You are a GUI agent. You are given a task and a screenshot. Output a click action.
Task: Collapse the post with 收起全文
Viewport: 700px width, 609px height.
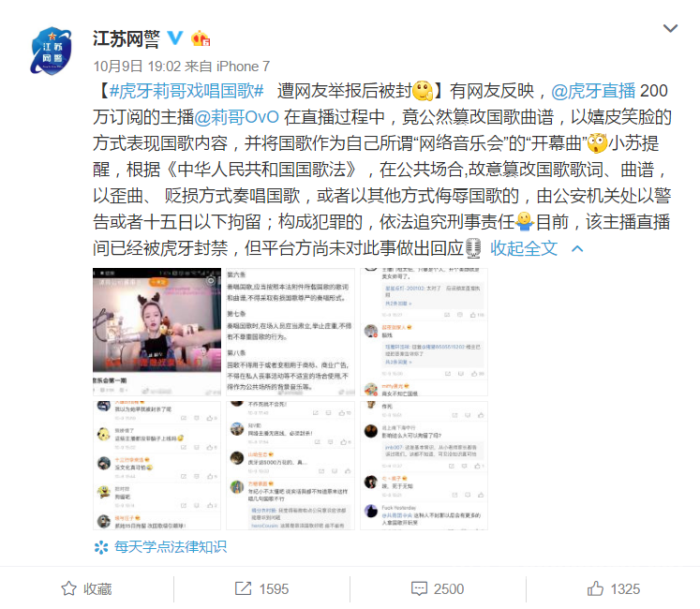coord(524,248)
